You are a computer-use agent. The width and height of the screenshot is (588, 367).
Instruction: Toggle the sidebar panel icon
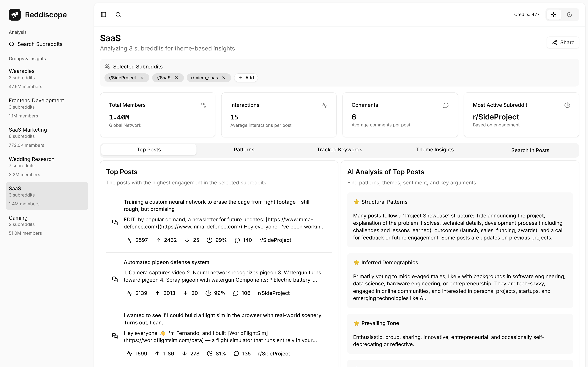tap(103, 14)
